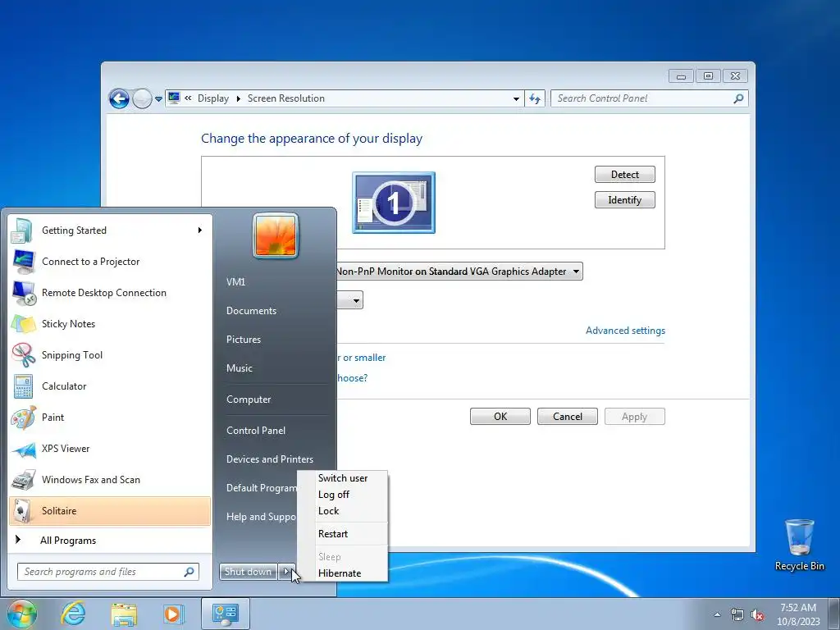Click Display in the breadcrumb path

(213, 98)
